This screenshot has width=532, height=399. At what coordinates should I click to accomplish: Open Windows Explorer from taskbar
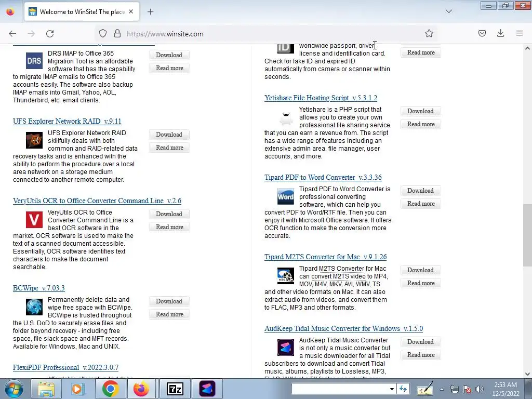coord(46,389)
